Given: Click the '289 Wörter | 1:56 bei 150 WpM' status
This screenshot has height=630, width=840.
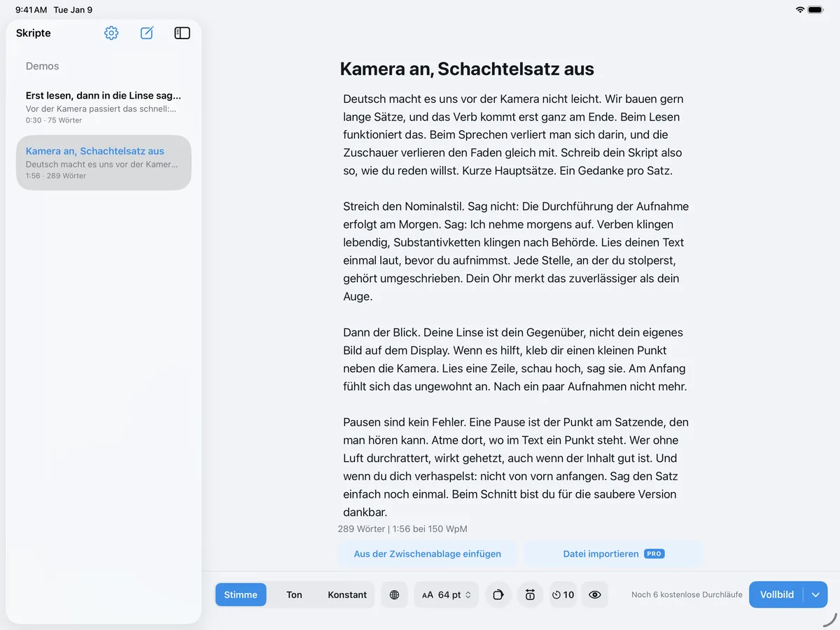Looking at the screenshot, I should pos(402,529).
